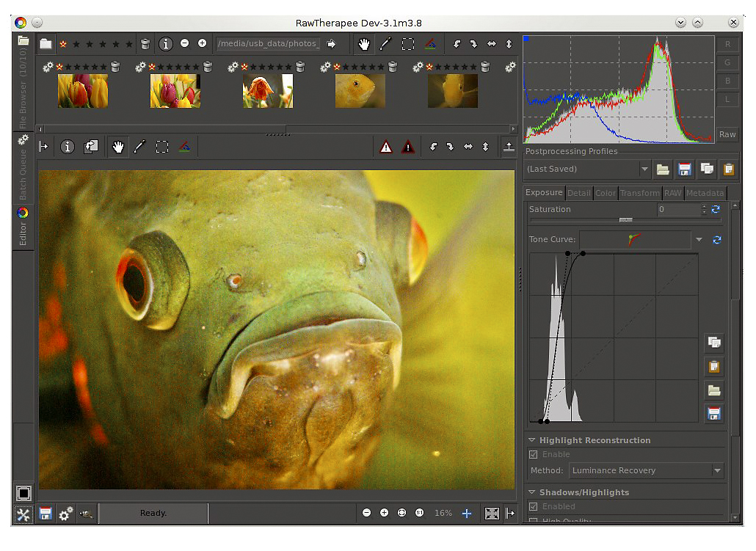Switch to the Detail tab
The width and height of the screenshot is (756, 551).
tap(578, 193)
